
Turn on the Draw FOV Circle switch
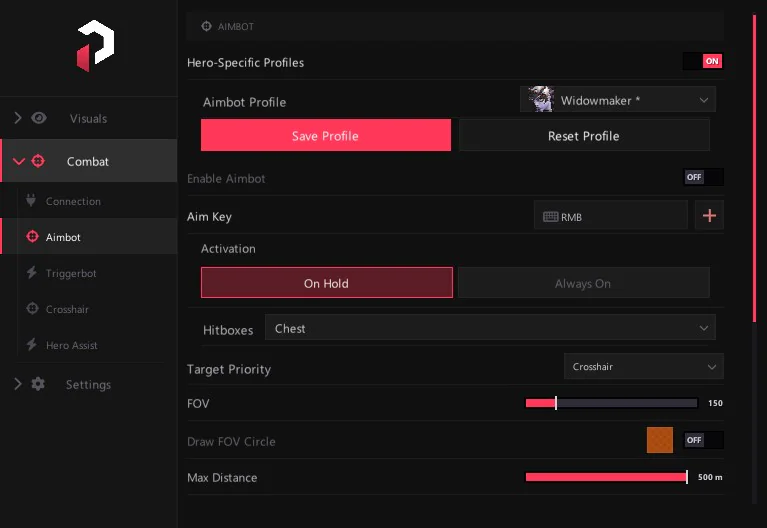[x=703, y=440]
